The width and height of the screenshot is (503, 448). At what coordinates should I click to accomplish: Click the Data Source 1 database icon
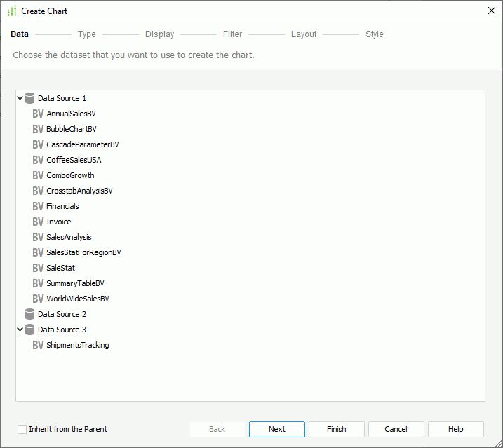(x=30, y=98)
